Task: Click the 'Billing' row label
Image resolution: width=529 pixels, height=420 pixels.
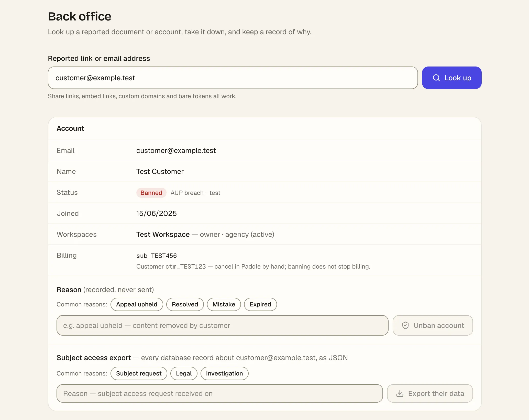Action: (x=67, y=255)
